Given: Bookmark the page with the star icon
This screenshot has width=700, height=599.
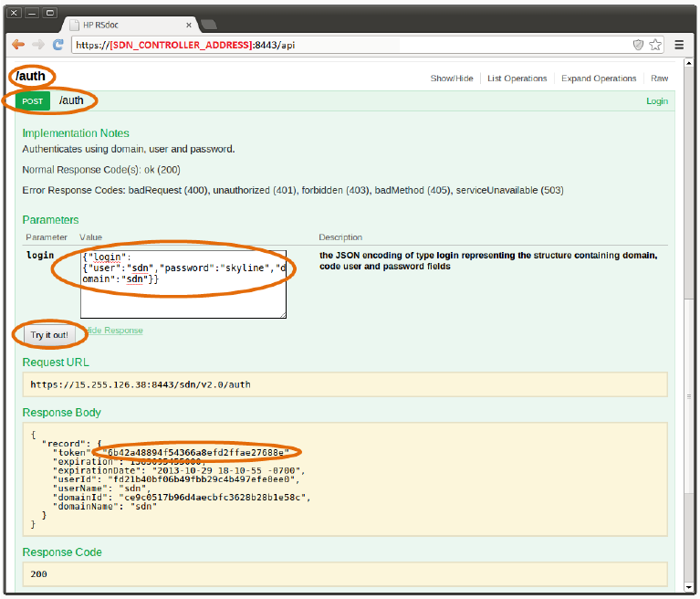Looking at the screenshot, I should pos(655,44).
